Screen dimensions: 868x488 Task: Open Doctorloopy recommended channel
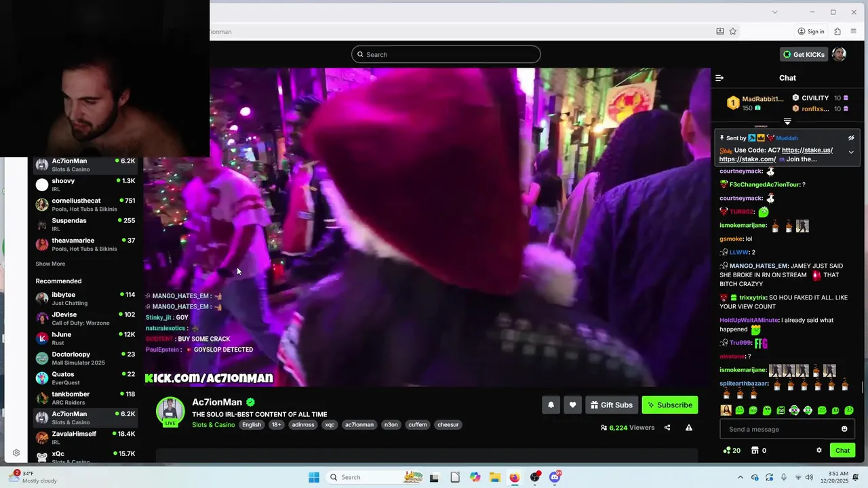click(85, 358)
